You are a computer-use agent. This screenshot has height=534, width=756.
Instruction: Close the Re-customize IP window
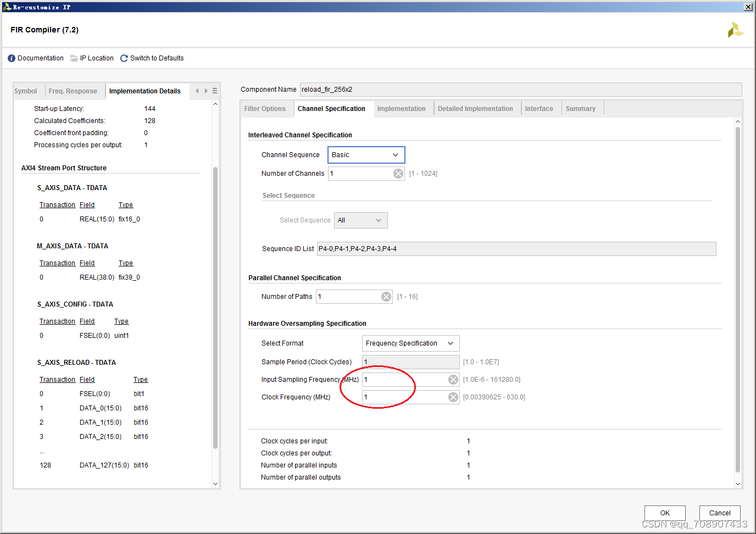point(748,7)
